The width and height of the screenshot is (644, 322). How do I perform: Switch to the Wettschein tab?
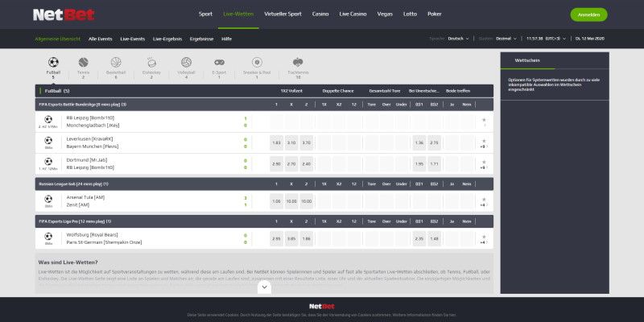tap(527, 60)
